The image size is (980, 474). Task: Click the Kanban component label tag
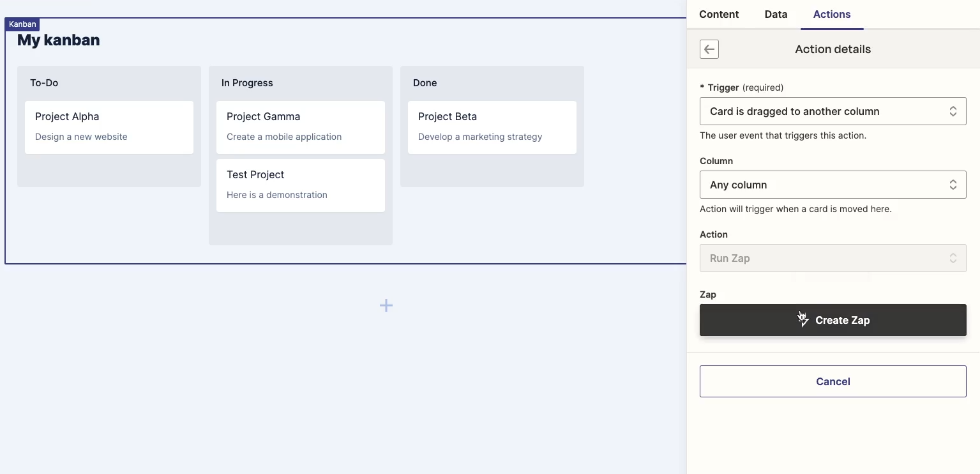(22, 24)
